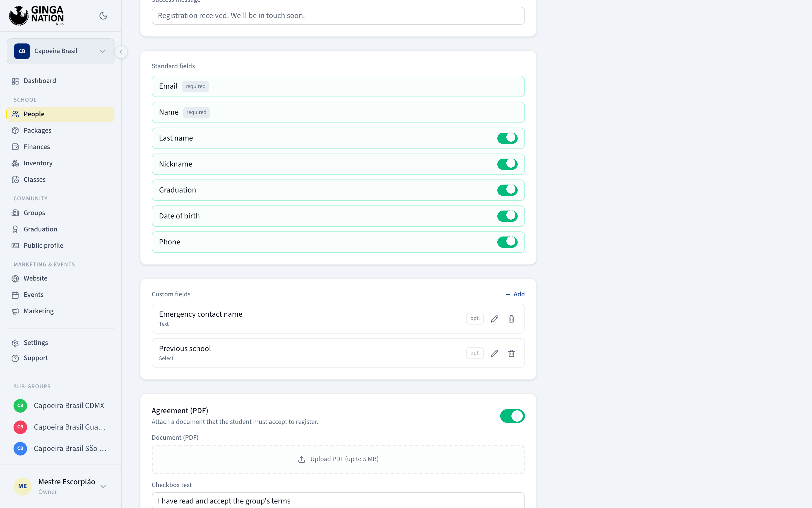
Task: Click opt. badge for Emergency contact name
Action: click(x=475, y=319)
